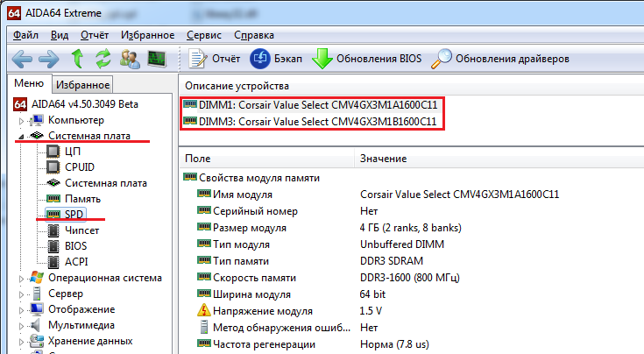Open the Файл menu

point(25,35)
